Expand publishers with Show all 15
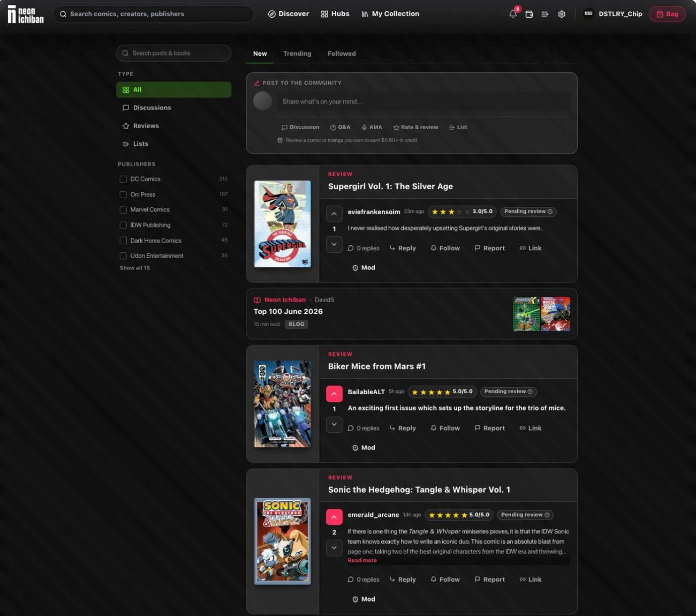696x616 pixels. (x=135, y=268)
